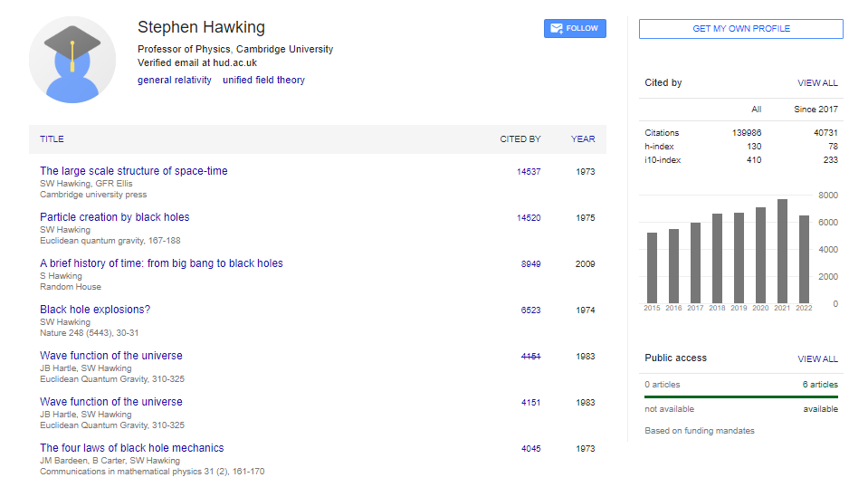The width and height of the screenshot is (868, 487).
Task: Click the 2020 citations bar in chart
Action: [760, 255]
